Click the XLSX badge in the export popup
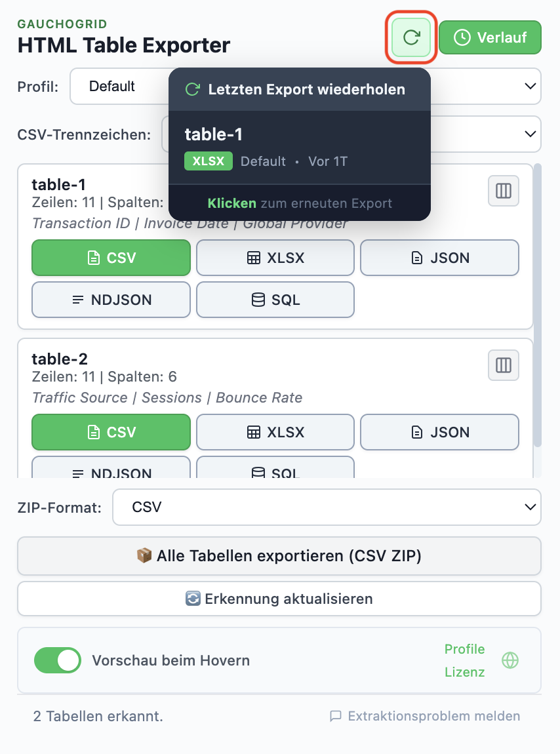 point(208,161)
